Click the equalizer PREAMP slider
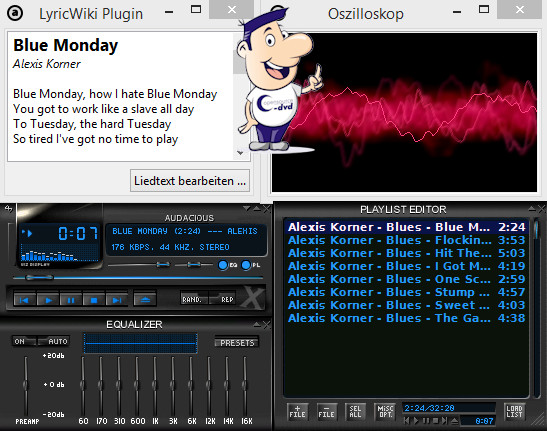547x431 pixels. (26, 385)
